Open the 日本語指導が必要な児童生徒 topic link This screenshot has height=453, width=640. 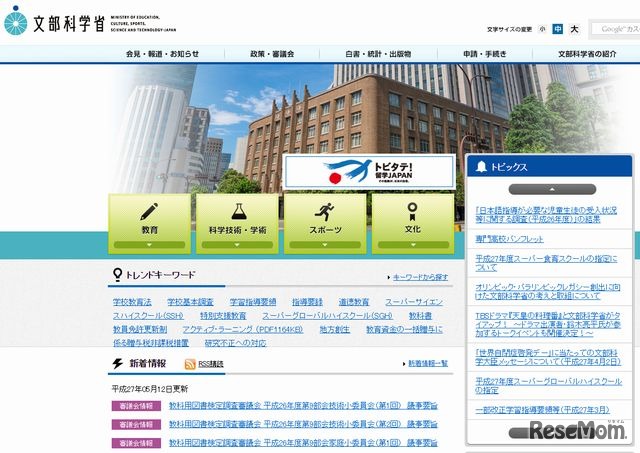click(546, 215)
